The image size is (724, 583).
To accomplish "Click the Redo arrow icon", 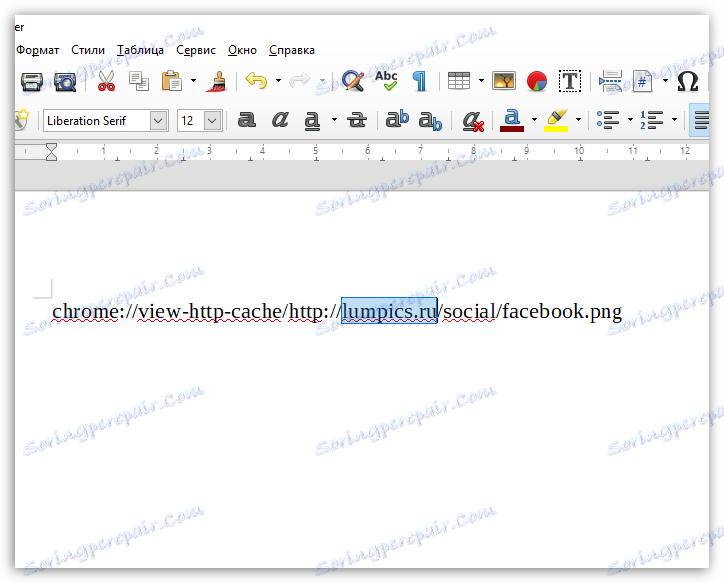I will tap(299, 81).
